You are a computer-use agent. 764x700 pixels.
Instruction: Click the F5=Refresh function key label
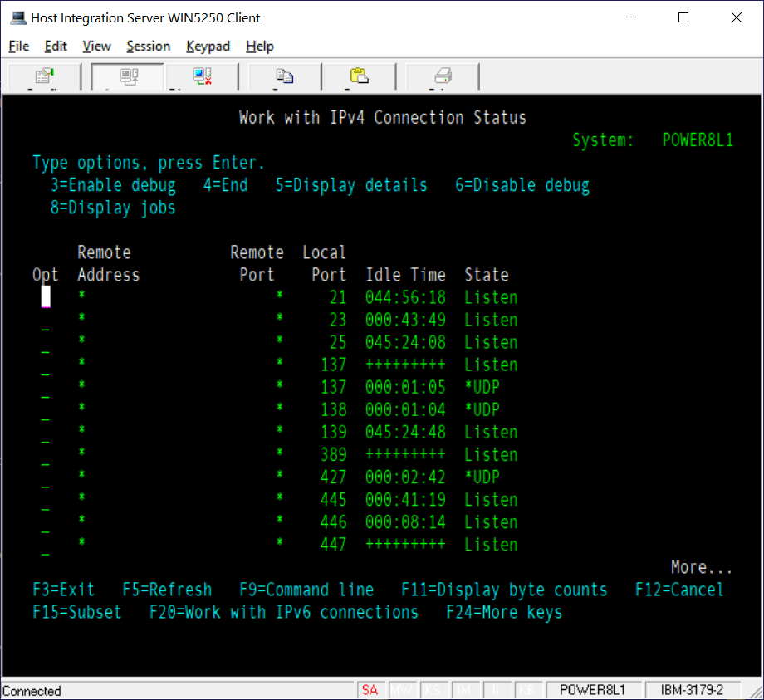pos(168,590)
